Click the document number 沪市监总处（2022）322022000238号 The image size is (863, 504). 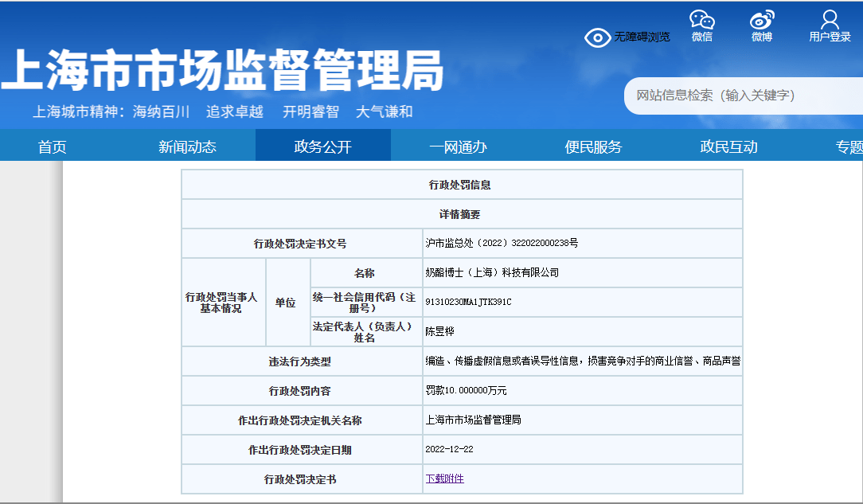tap(502, 243)
